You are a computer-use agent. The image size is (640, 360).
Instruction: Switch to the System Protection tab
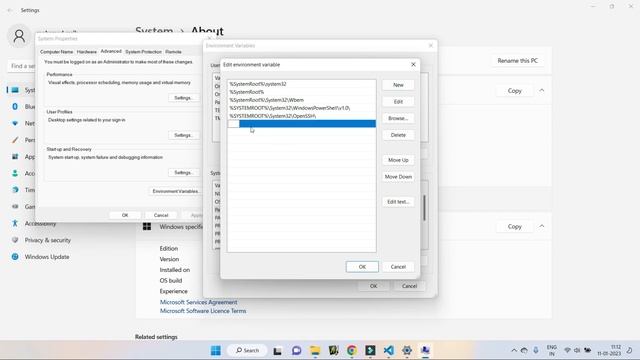tap(143, 52)
